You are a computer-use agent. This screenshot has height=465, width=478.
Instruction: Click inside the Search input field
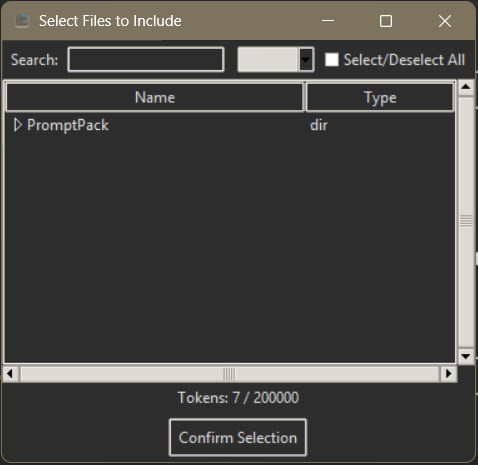[146, 60]
